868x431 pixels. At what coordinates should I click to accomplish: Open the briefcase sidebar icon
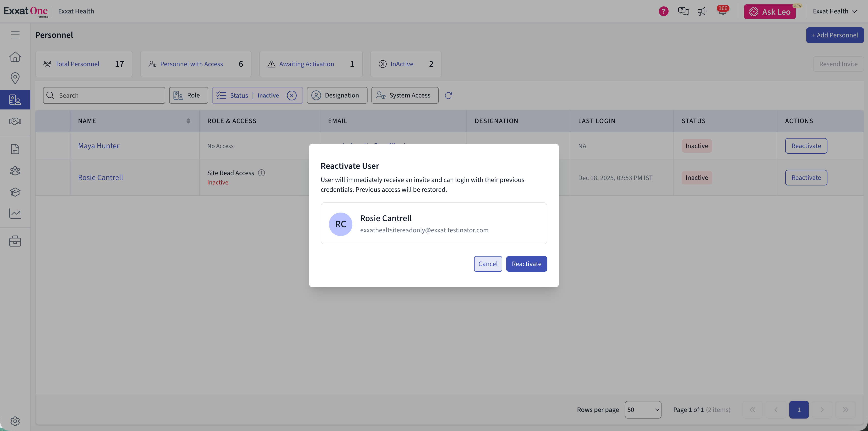point(15,241)
